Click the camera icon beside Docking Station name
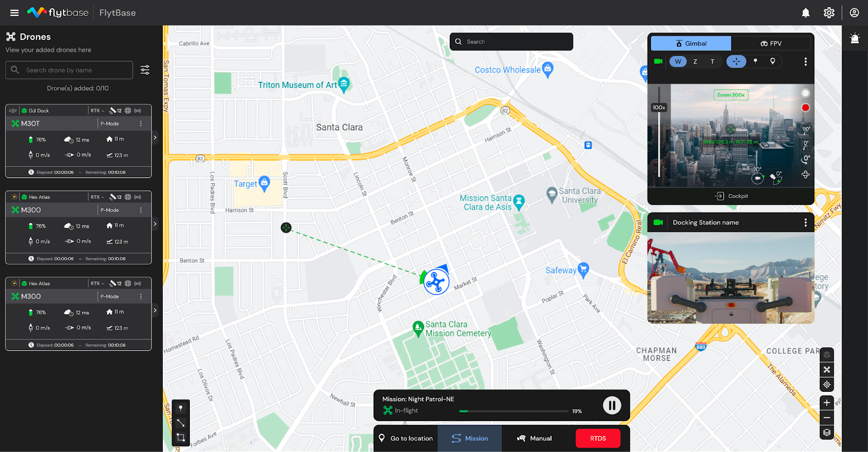868x452 pixels. click(x=659, y=222)
